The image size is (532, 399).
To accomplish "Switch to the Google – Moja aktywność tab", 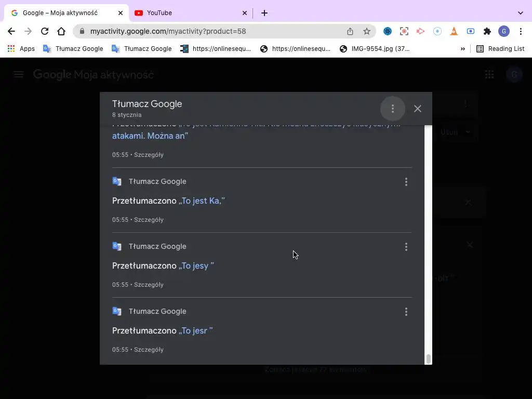I will (60, 13).
